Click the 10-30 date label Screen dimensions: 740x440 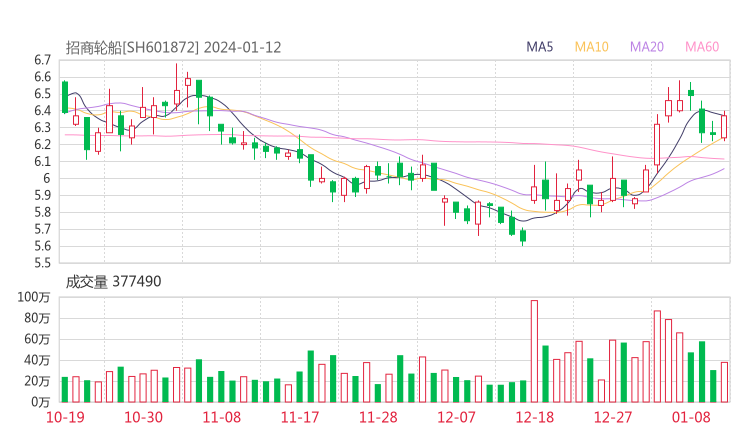[x=143, y=417]
